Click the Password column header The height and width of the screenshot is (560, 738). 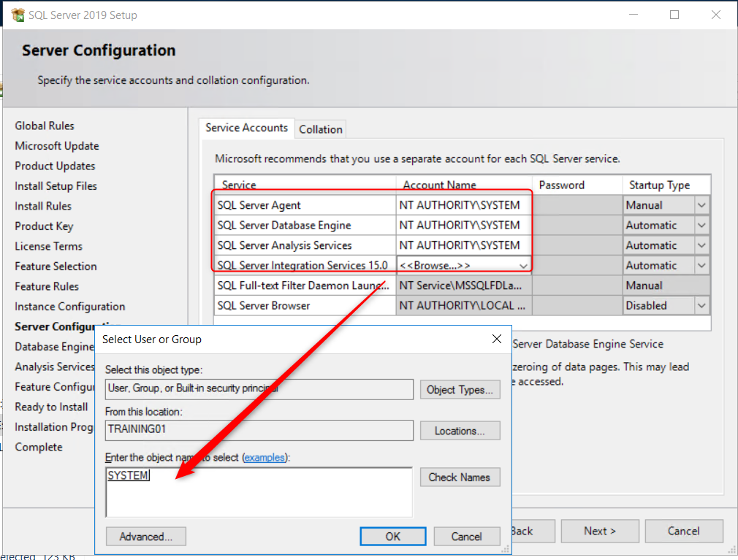pyautogui.click(x=577, y=185)
